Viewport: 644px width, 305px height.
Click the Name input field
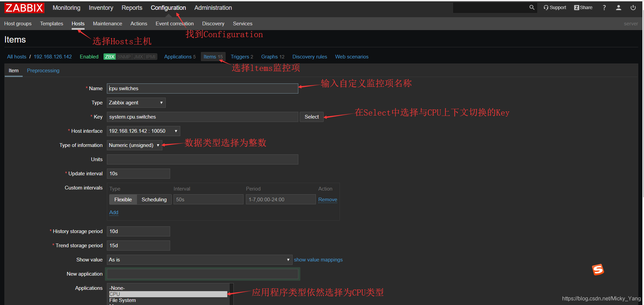(x=203, y=88)
